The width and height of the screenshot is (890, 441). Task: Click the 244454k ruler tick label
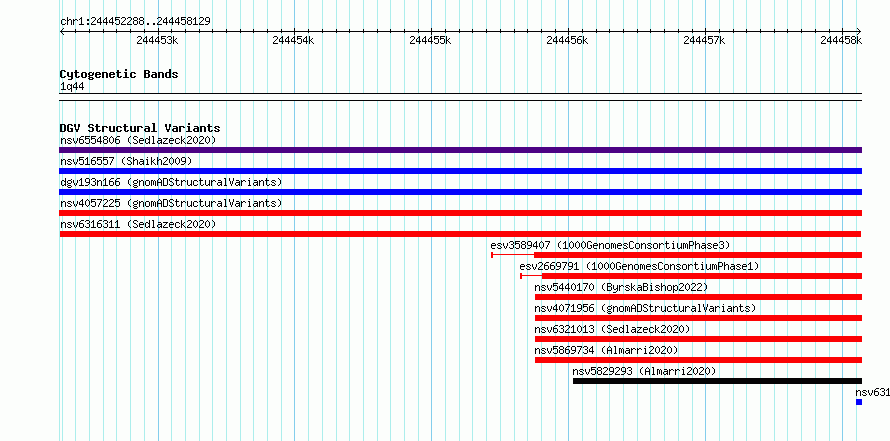click(293, 40)
